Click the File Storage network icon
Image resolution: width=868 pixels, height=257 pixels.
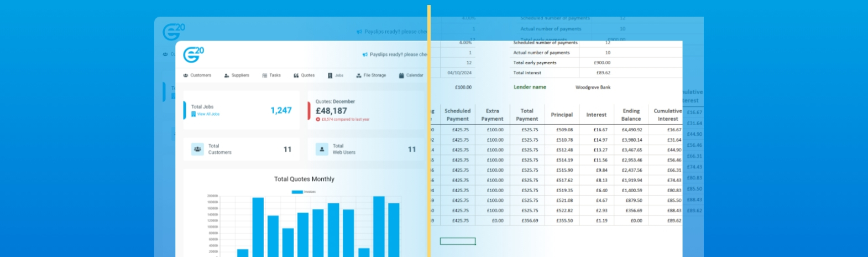point(359,75)
